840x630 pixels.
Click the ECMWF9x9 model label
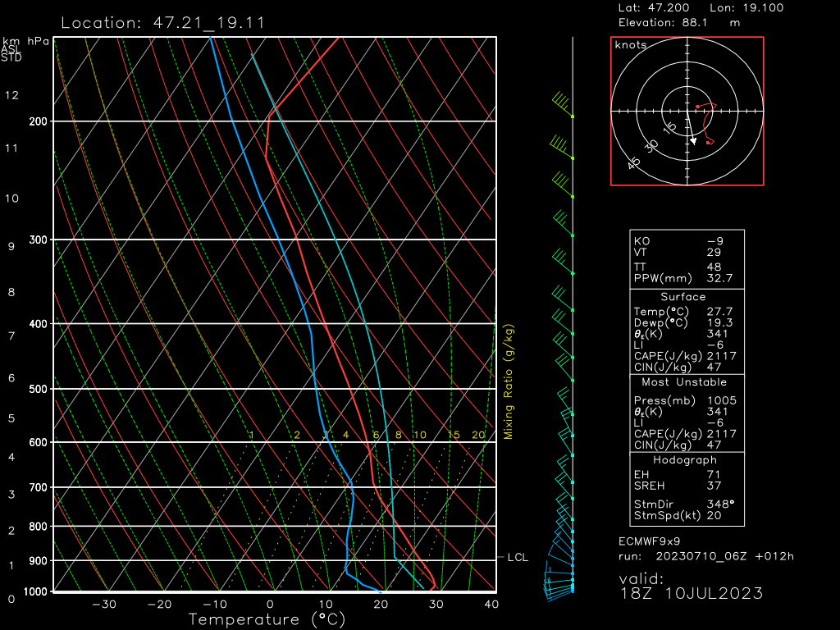point(650,541)
